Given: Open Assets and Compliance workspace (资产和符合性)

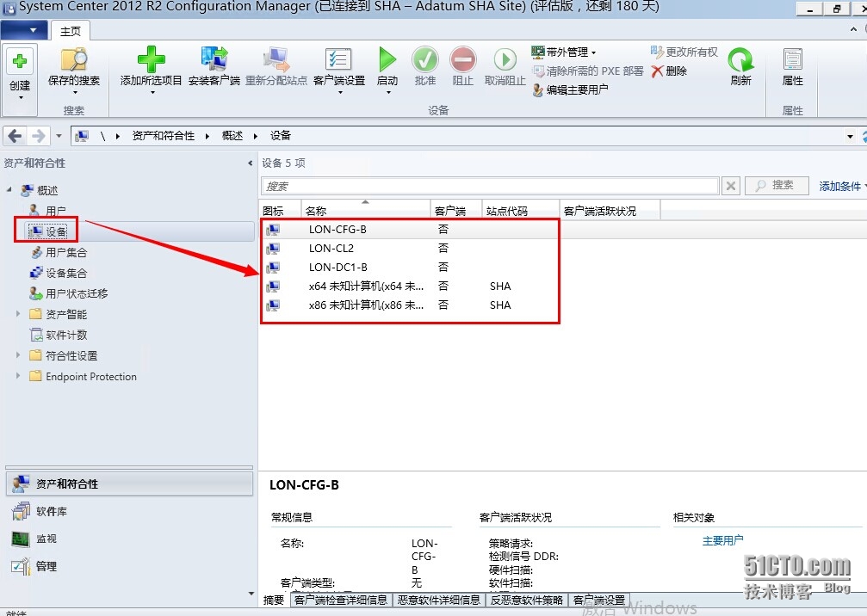Looking at the screenshot, I should pos(129,484).
